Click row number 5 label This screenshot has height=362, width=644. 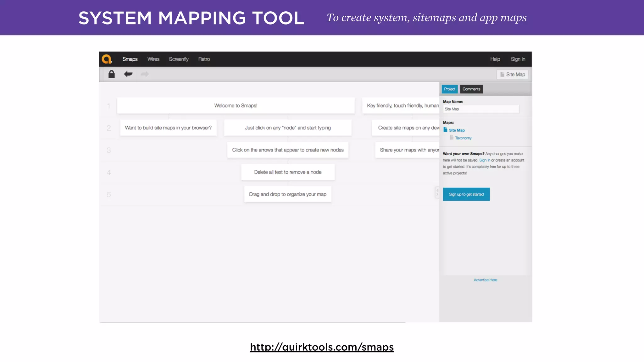[x=109, y=195]
